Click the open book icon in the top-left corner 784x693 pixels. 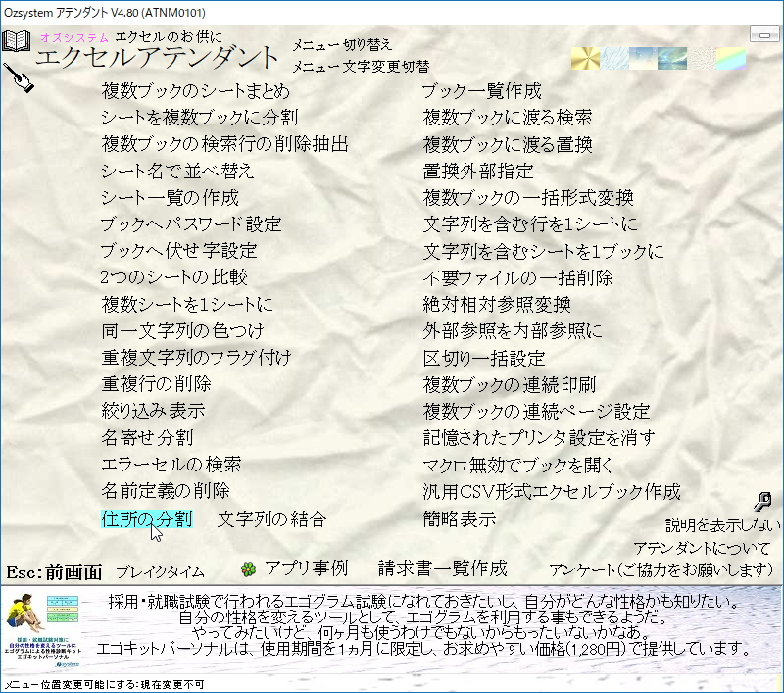tap(15, 41)
